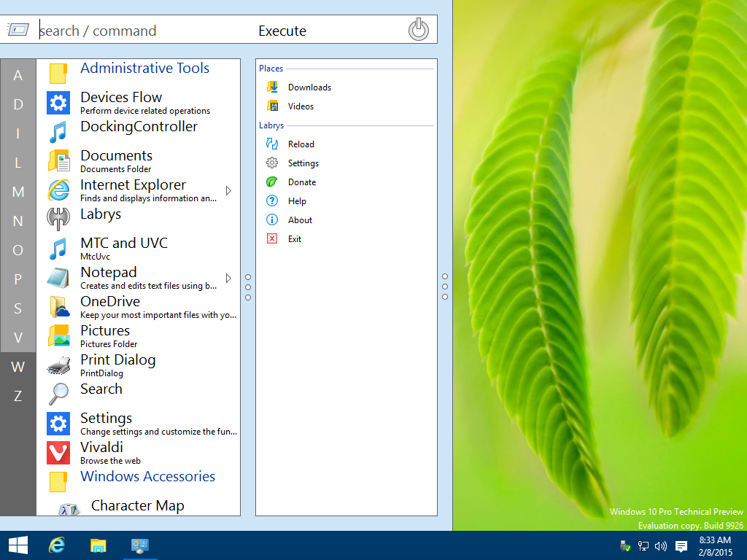This screenshot has height=560, width=747.
Task: Click the 'PrintDialog' subtitle text
Action: (101, 373)
